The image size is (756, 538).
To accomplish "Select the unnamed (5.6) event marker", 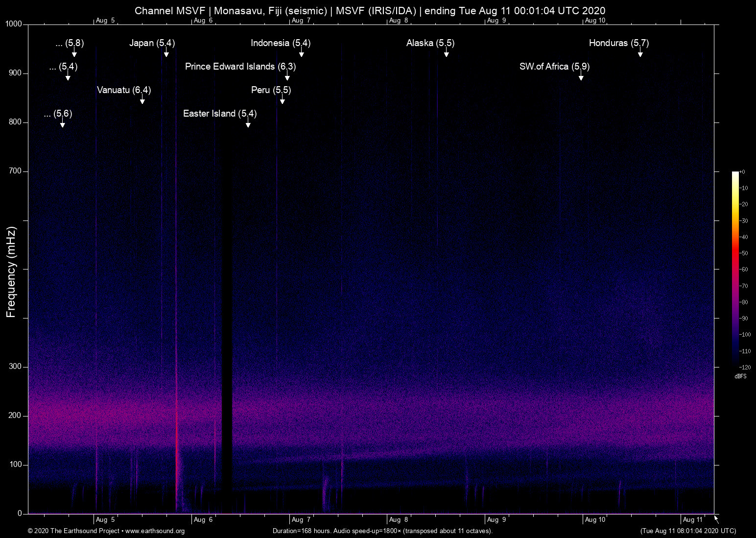I will click(x=62, y=124).
